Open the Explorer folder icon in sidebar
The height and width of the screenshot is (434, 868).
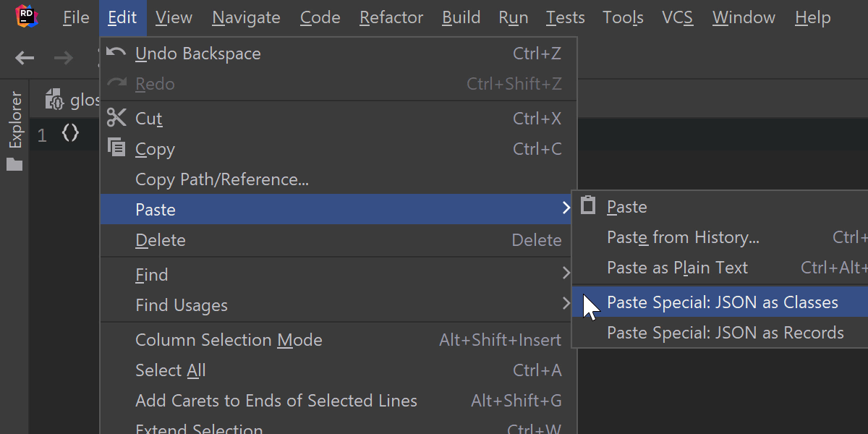14,165
